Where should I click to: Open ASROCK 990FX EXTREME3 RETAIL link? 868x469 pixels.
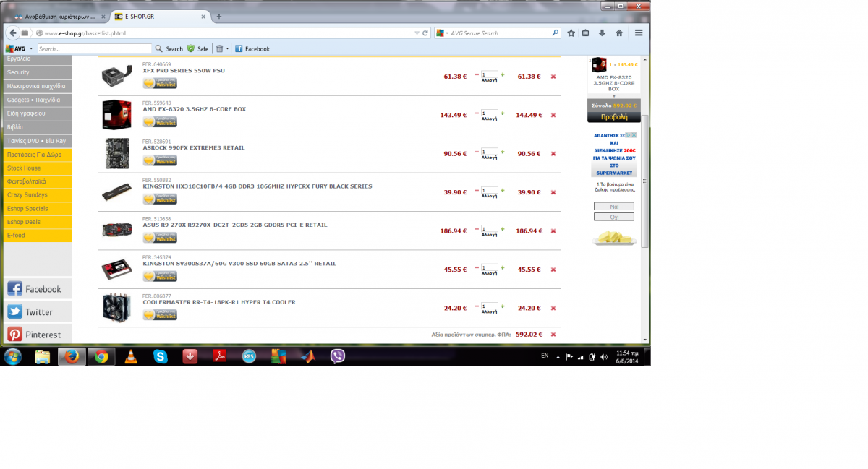pos(193,147)
